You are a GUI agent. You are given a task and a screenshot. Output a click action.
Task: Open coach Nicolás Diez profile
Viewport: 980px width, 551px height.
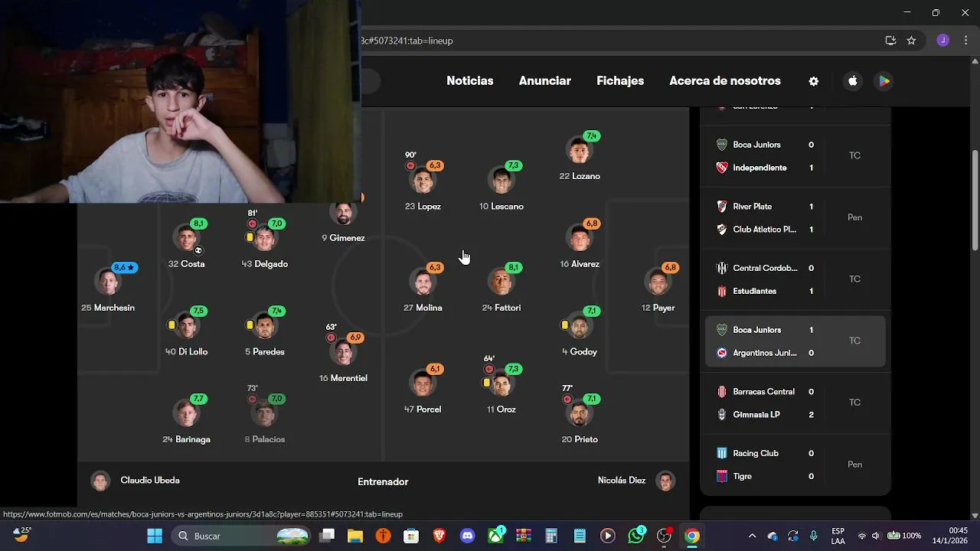(x=636, y=481)
